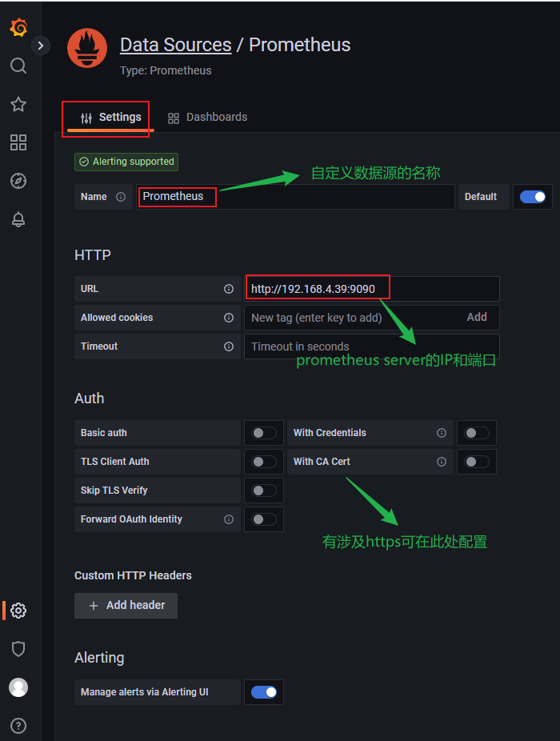Click the Manage alerts via Alerting UI label
This screenshot has width=560, height=741.
point(145,692)
